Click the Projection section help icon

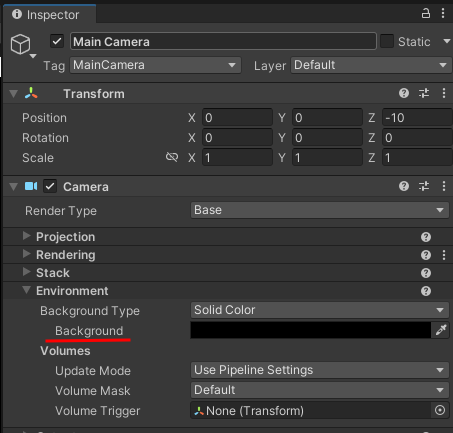coord(426,237)
